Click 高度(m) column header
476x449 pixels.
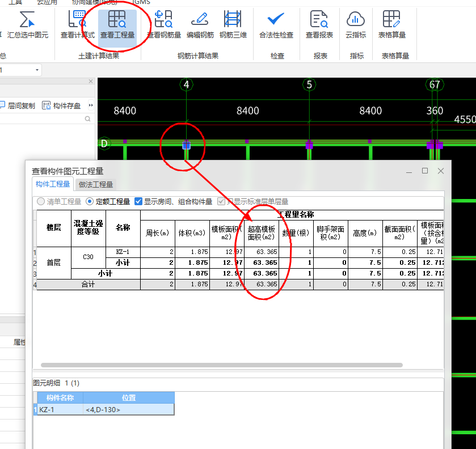tap(365, 233)
